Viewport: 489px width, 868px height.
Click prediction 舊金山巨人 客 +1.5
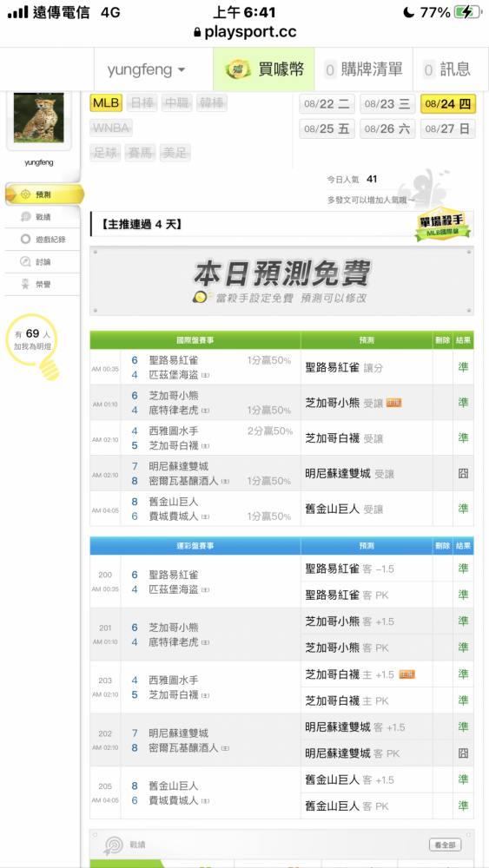click(x=349, y=780)
